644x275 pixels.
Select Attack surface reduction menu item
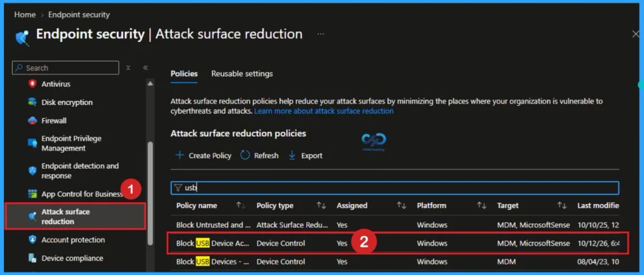tap(75, 217)
